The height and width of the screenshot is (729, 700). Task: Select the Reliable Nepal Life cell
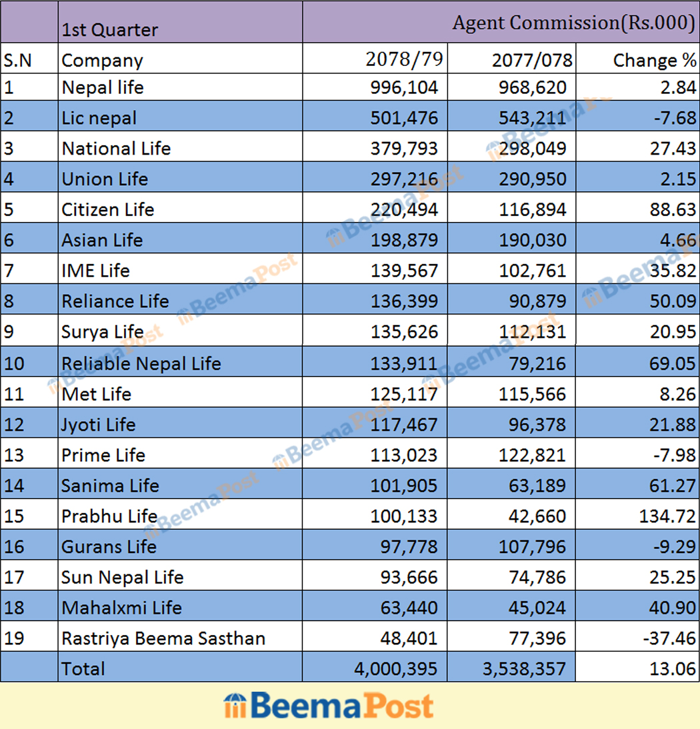(141, 364)
